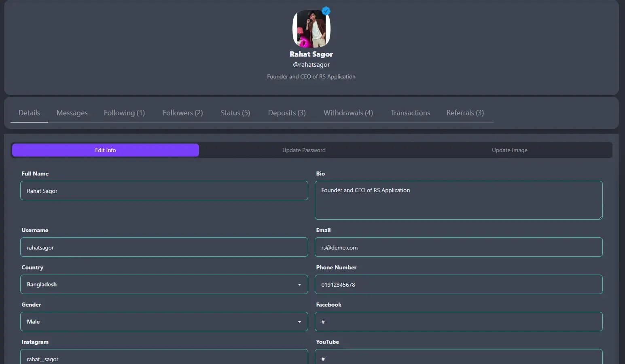Click the Email field containing rs@demo.com
The width and height of the screenshot is (625, 364).
[458, 247]
